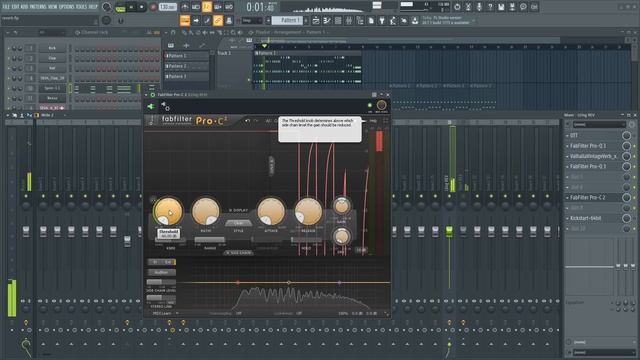The image size is (640, 360).
Task: Click the Pro-C 2 Release knob
Action: [x=308, y=211]
